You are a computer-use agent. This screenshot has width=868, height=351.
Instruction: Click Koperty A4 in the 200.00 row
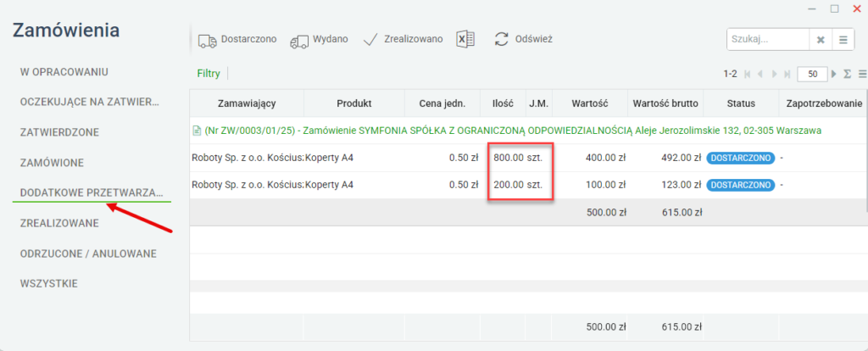(330, 185)
